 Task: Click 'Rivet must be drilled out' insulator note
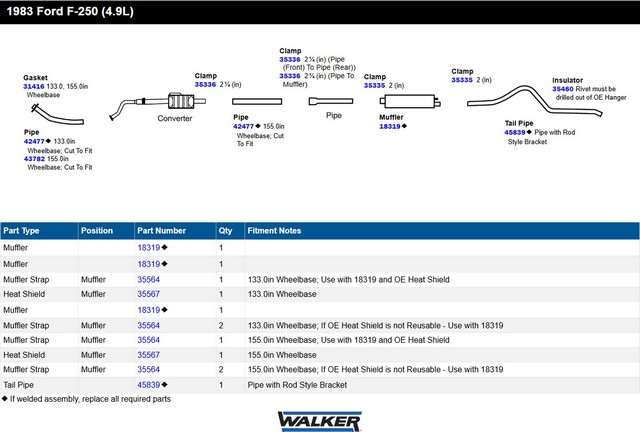591,93
